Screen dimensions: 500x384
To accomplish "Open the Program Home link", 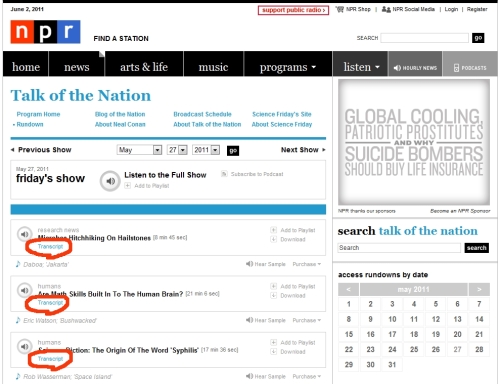I will 38,114.
